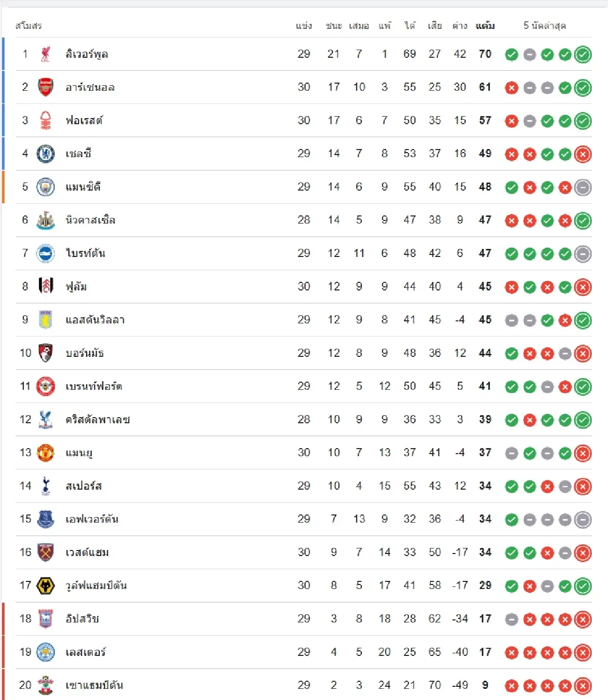
Task: Click the Manchester City crest
Action: click(x=46, y=187)
